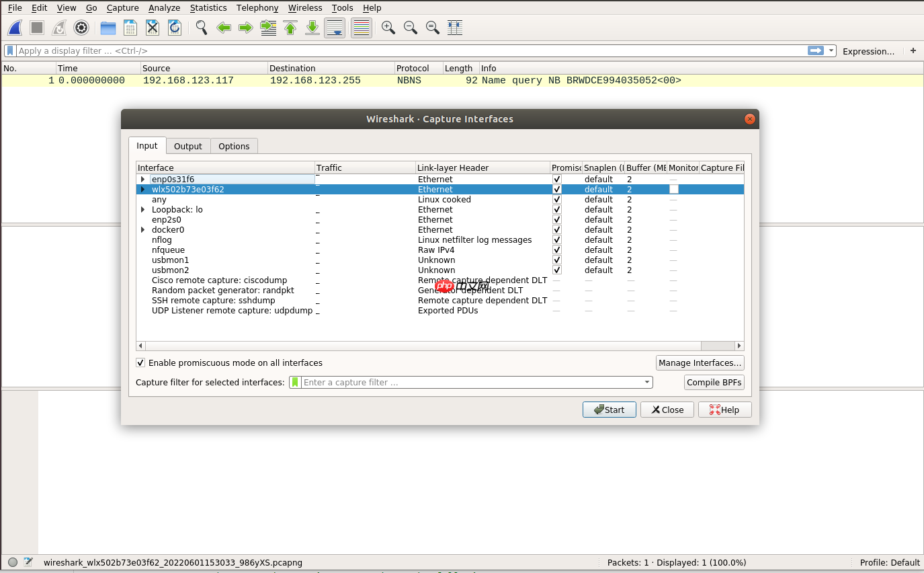Viewport: 924px width, 573px height.
Task: Open a capture file with folder icon
Action: point(108,28)
